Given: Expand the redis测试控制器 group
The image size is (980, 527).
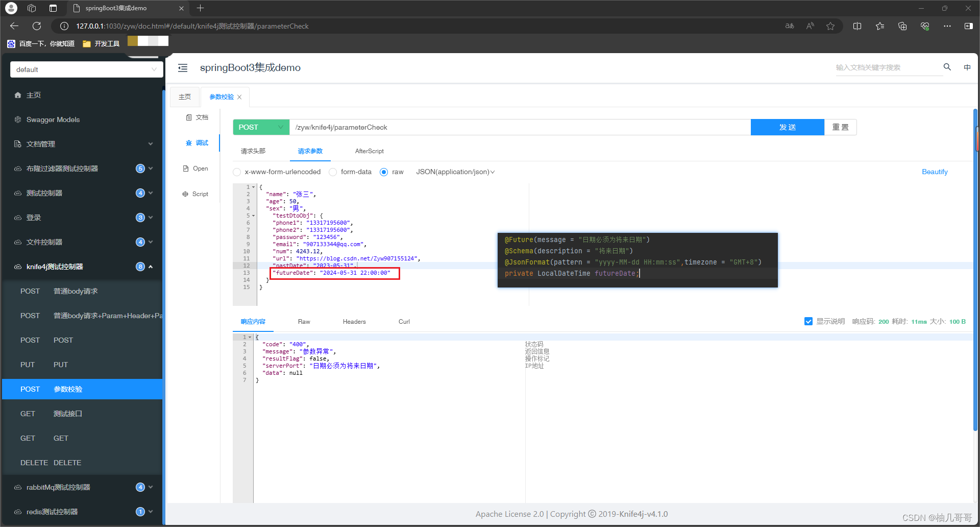Looking at the screenshot, I should coord(82,512).
